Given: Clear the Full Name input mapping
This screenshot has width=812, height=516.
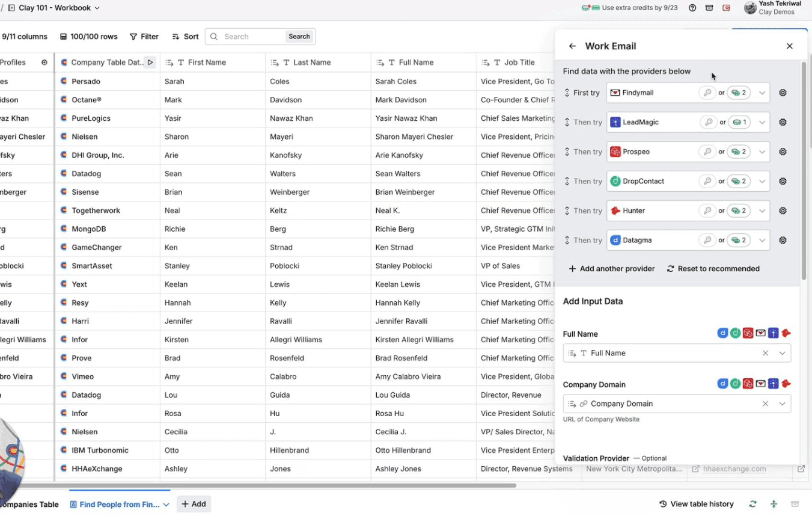Looking at the screenshot, I should [x=765, y=353].
